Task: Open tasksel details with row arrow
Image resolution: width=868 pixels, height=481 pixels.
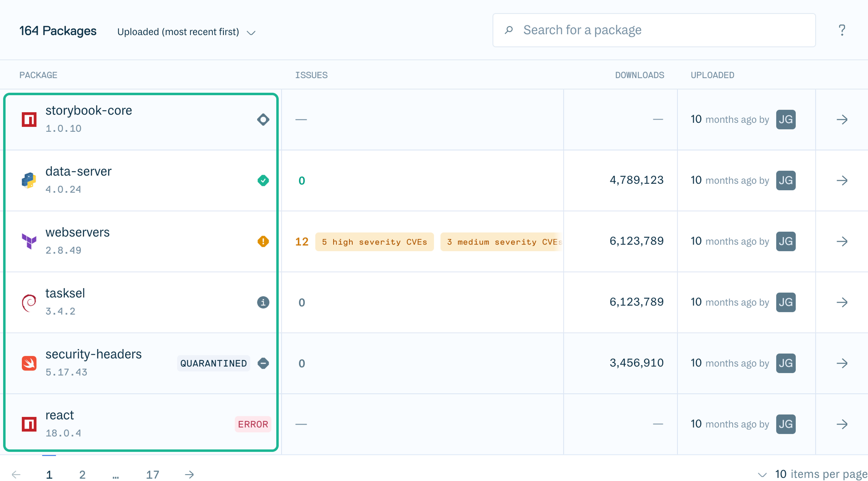Action: click(x=842, y=303)
